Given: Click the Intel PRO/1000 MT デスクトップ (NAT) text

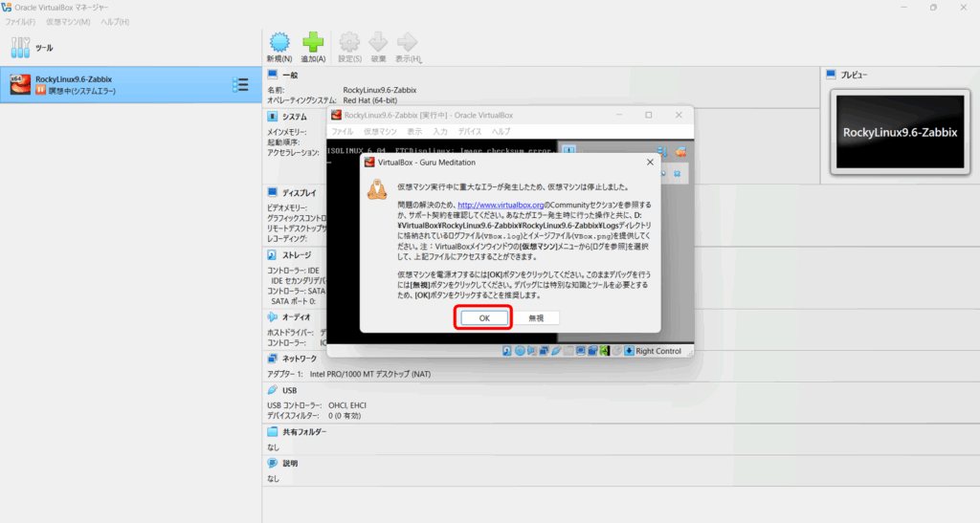Looking at the screenshot, I should 370,375.
